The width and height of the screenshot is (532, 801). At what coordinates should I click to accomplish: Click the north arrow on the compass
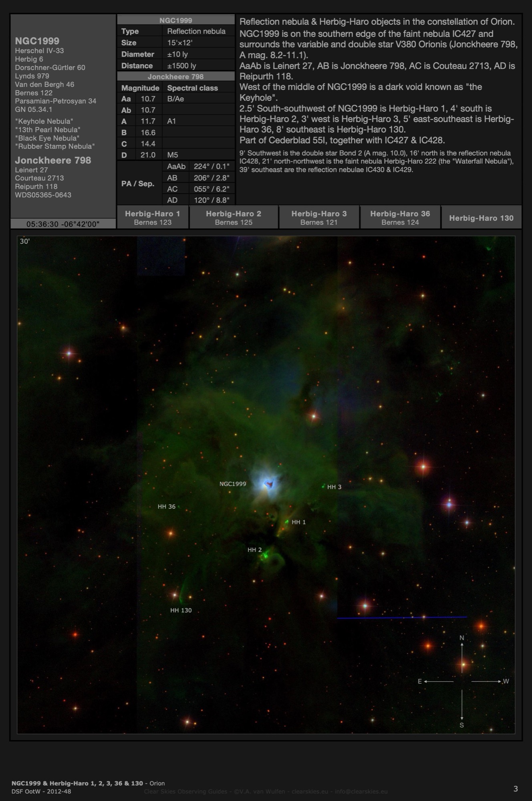tap(462, 653)
